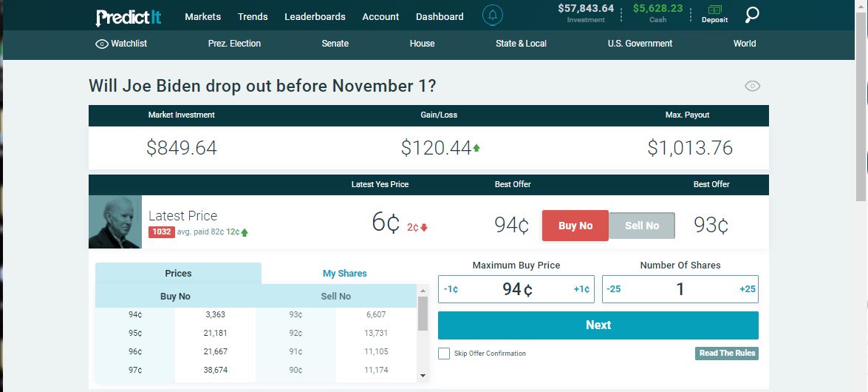
Task: Click the $5,628.23 Cash balance
Action: pyautogui.click(x=657, y=8)
